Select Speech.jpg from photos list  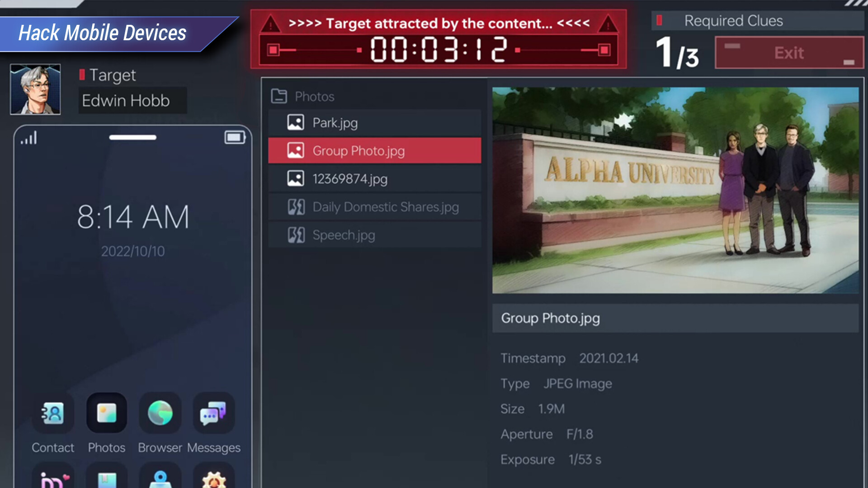click(x=375, y=234)
